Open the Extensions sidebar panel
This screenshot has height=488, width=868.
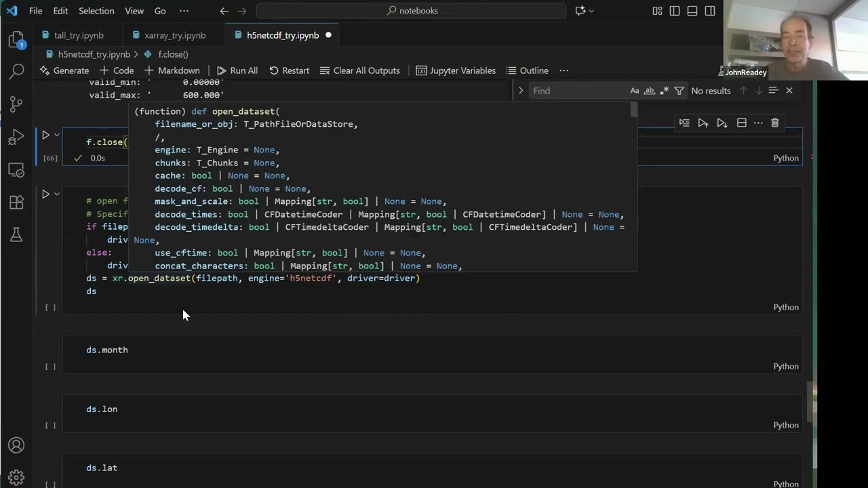(x=16, y=202)
